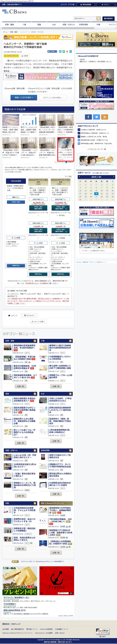Share article via the Twitter share icon

coord(60,51)
